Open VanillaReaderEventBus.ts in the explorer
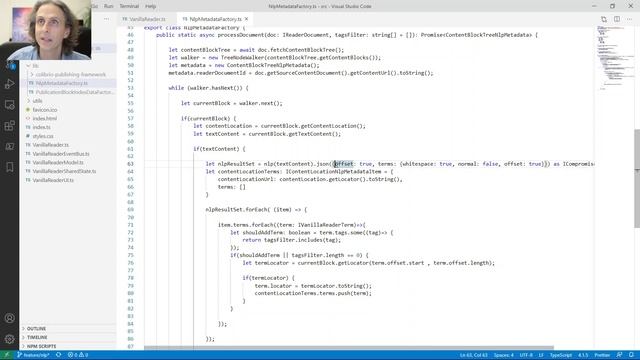Screen dimensions: 640x360 point(61,154)
